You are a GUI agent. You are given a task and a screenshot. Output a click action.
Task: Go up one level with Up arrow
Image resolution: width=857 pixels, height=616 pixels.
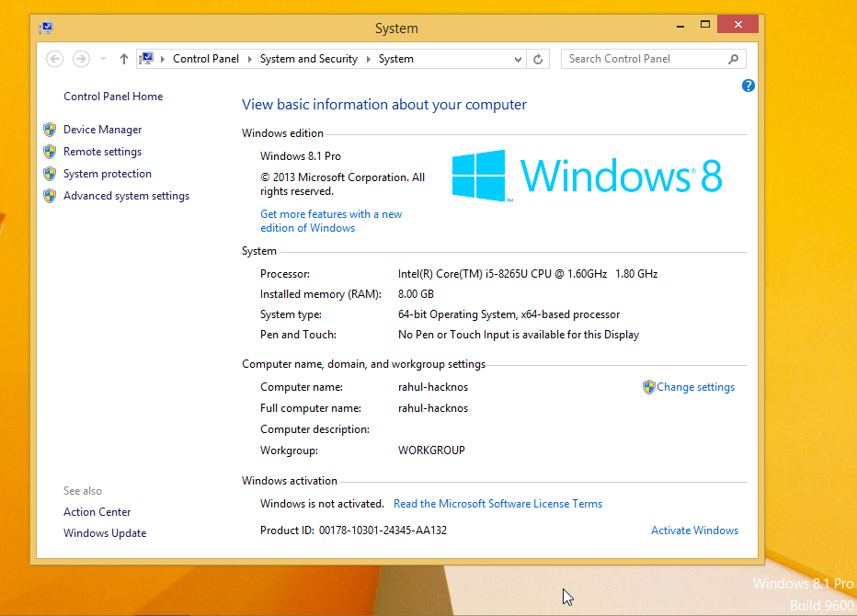click(x=124, y=59)
